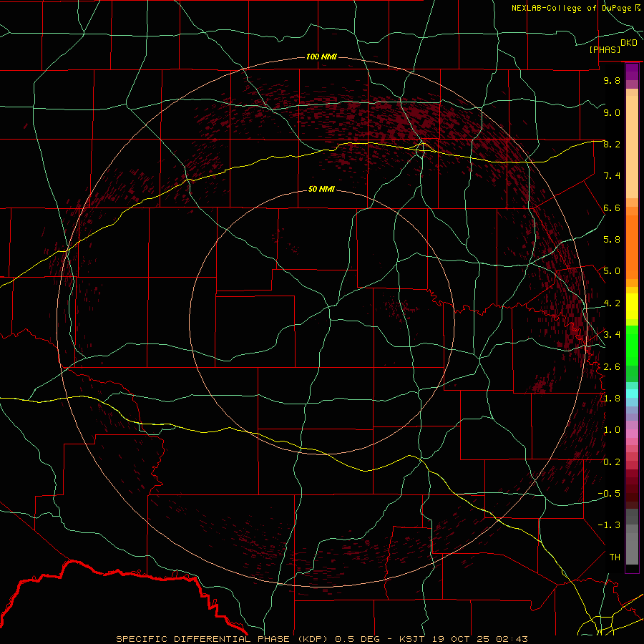Click the 3.4 scale value
This screenshot has width=644, height=644.
click(612, 335)
